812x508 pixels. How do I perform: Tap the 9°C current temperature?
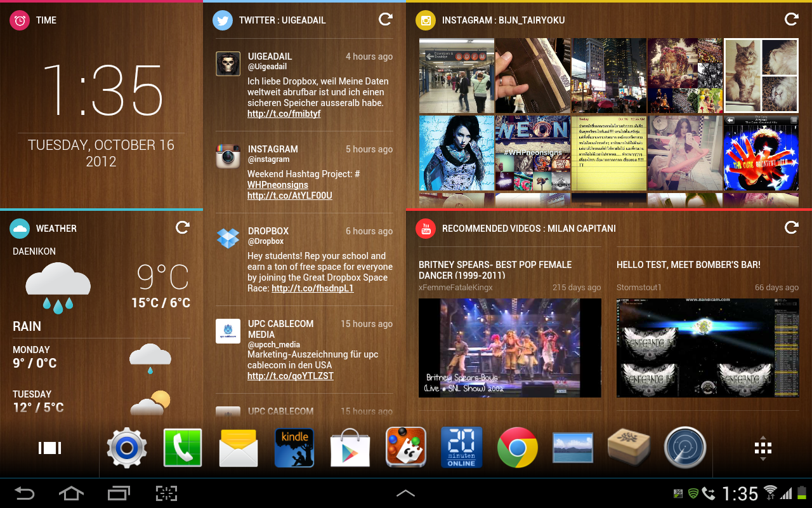[164, 277]
